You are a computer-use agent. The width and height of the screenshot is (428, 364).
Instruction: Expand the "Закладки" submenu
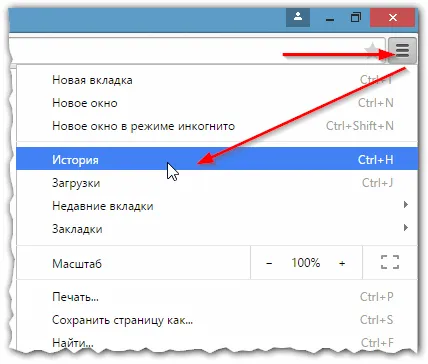[217, 229]
